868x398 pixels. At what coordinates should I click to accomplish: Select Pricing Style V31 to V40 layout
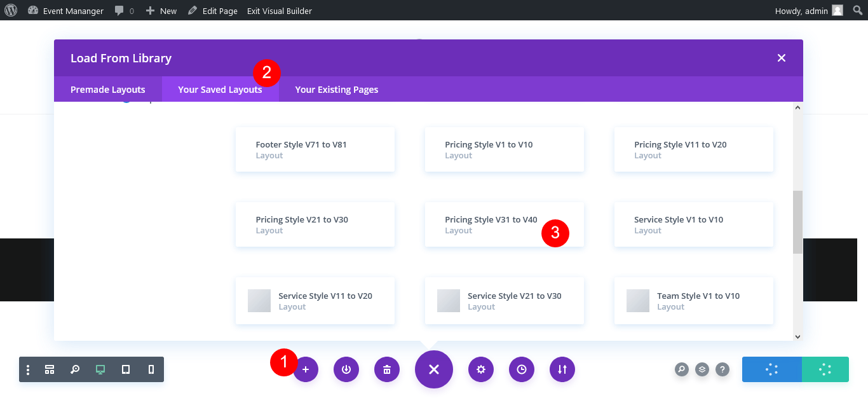point(505,224)
